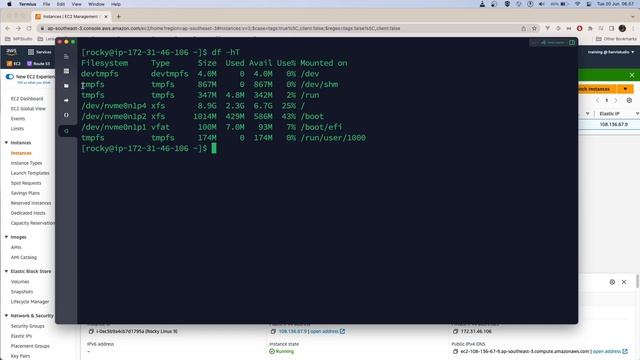Open the browser profile avatar
Viewport: 640px width, 360px height.
coord(622,28)
